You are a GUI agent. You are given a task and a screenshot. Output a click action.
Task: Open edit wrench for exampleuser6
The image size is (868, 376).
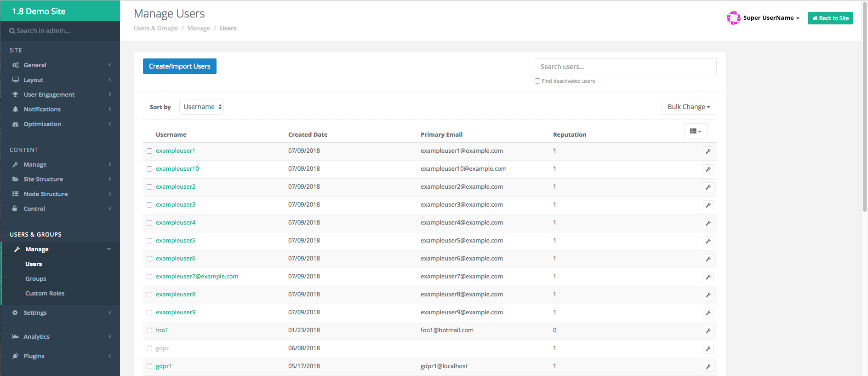pyautogui.click(x=708, y=259)
